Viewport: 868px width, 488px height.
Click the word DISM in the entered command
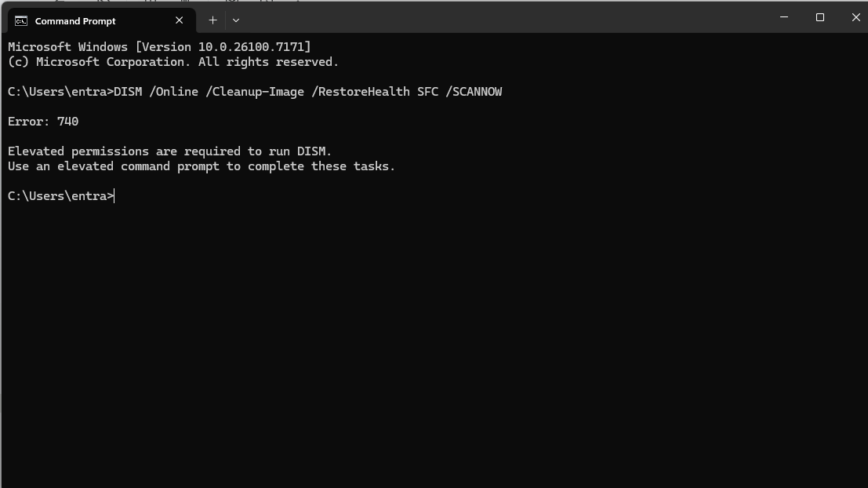[128, 92]
